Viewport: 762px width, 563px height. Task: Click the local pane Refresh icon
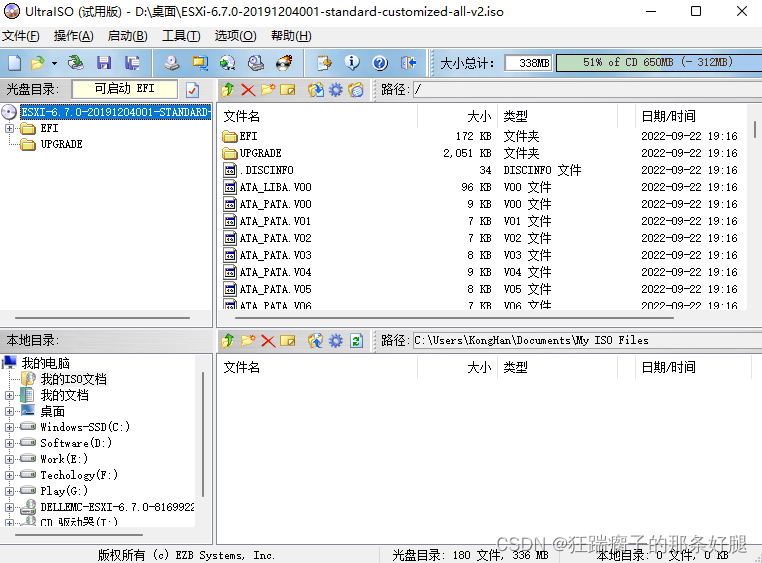[x=356, y=341]
